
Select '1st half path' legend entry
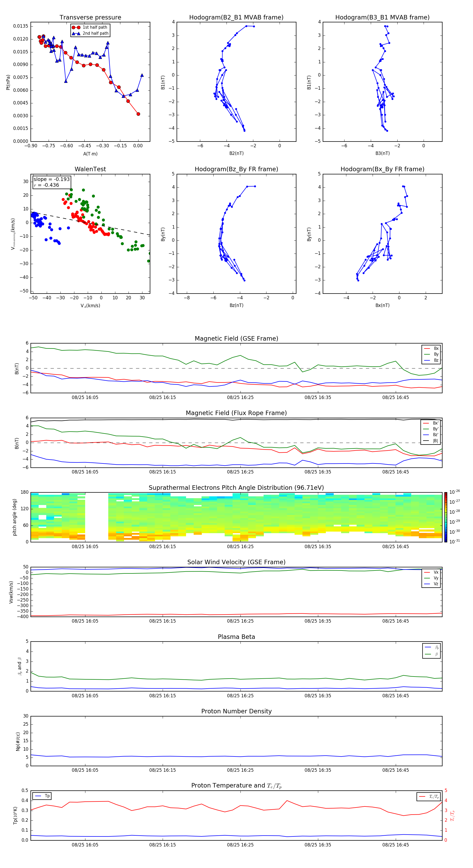(90, 27)
